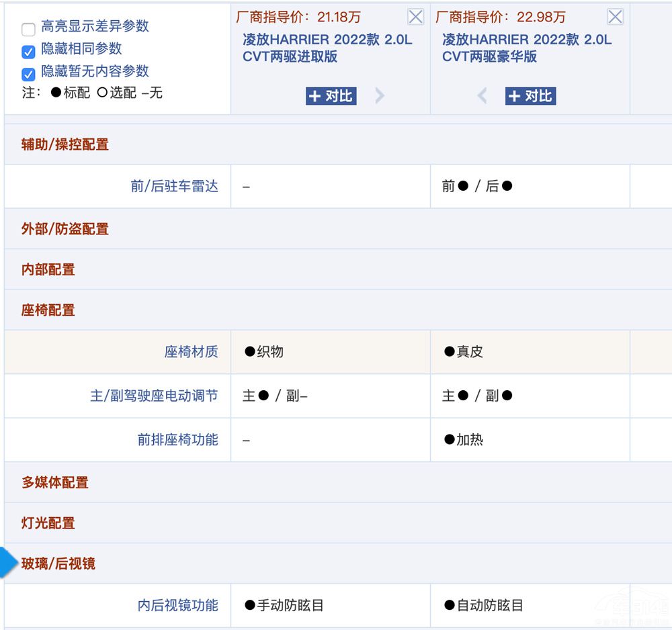Click the blue marker beside 玻璃/后视镜

point(7,563)
